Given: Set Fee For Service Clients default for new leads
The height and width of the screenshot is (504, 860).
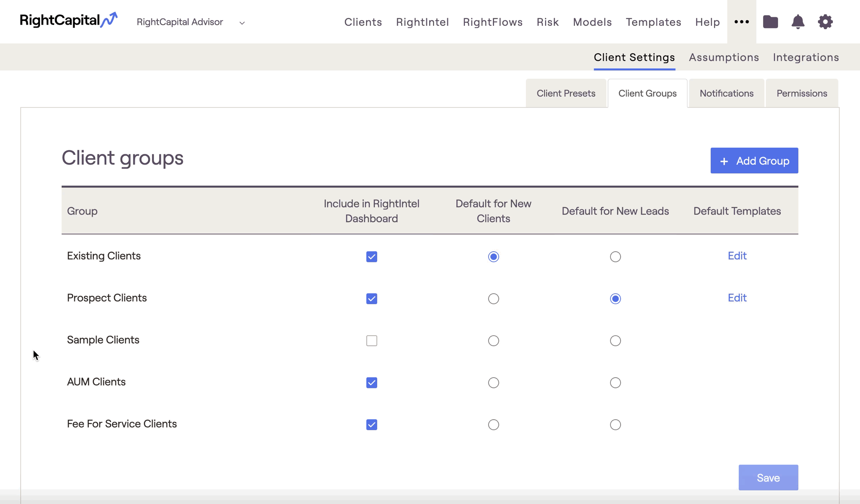Looking at the screenshot, I should pyautogui.click(x=615, y=425).
